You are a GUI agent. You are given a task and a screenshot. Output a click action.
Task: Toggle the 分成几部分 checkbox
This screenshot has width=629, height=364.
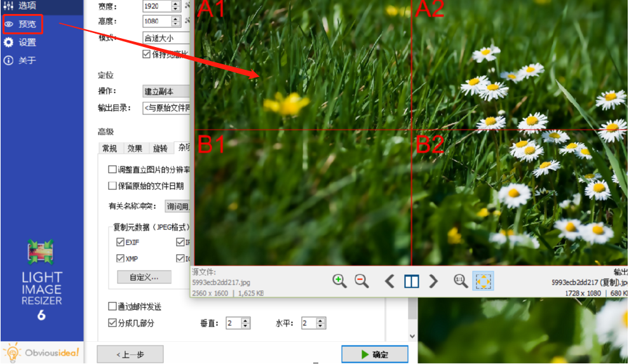[112, 323]
